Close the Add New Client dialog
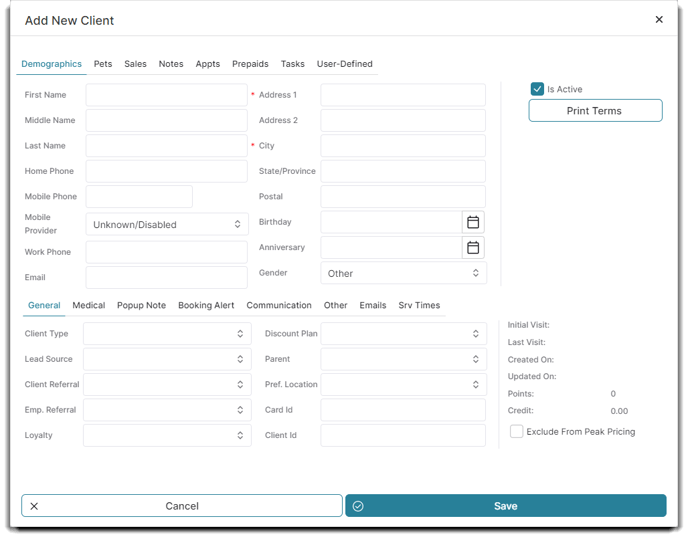Image resolution: width=688 pixels, height=547 pixels. pyautogui.click(x=659, y=19)
